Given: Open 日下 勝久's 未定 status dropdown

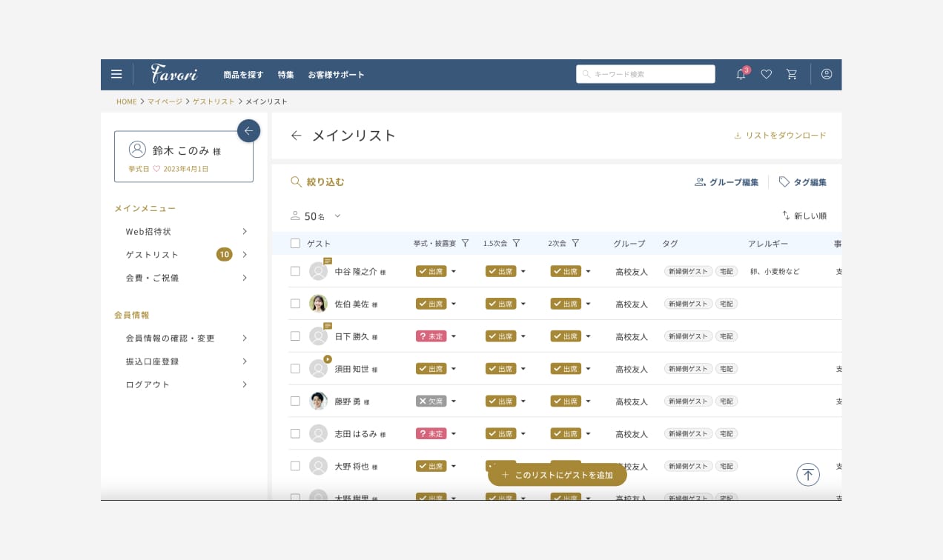Looking at the screenshot, I should coord(453,336).
